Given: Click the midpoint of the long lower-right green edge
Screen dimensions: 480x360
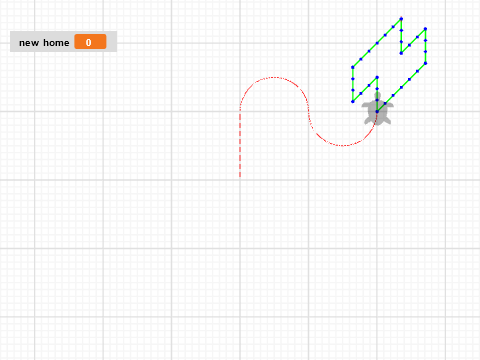Looking at the screenshot, I should [x=401, y=87].
